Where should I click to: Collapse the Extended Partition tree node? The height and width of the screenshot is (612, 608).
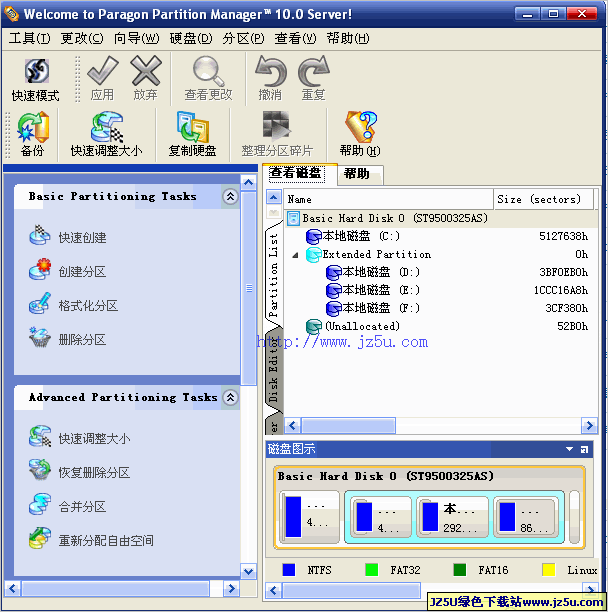[x=295, y=255]
